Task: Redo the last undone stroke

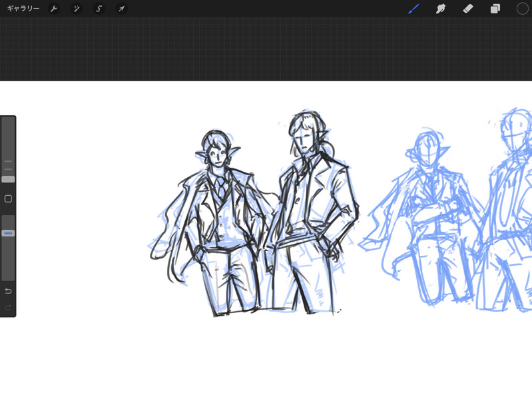Action: click(x=8, y=307)
